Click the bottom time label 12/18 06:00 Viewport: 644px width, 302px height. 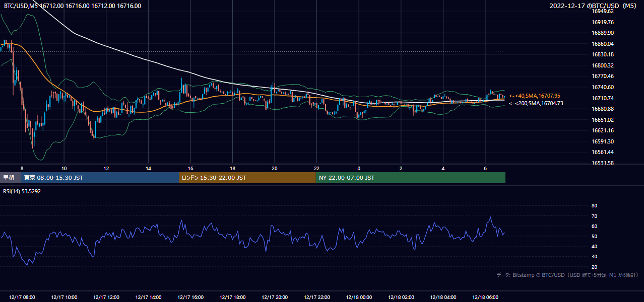click(x=485, y=297)
